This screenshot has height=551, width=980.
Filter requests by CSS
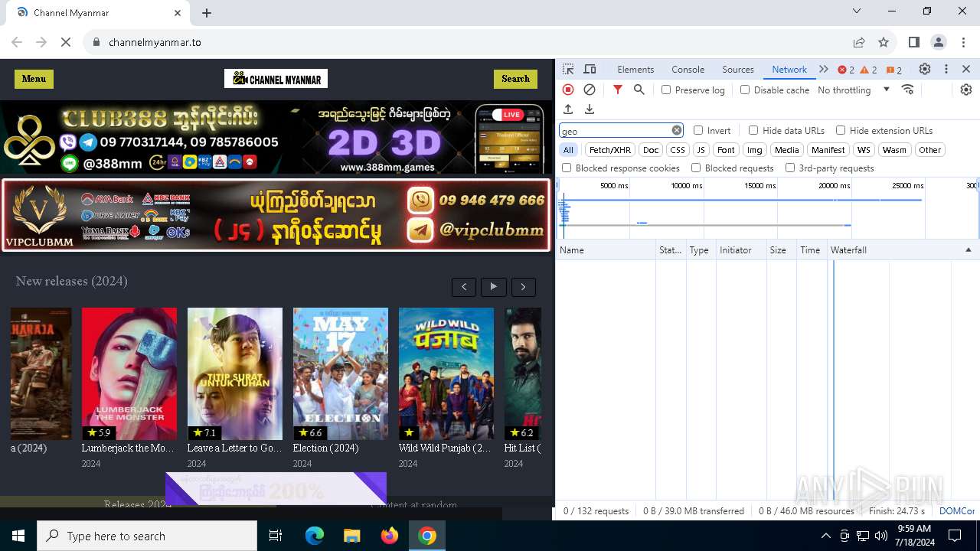[678, 150]
